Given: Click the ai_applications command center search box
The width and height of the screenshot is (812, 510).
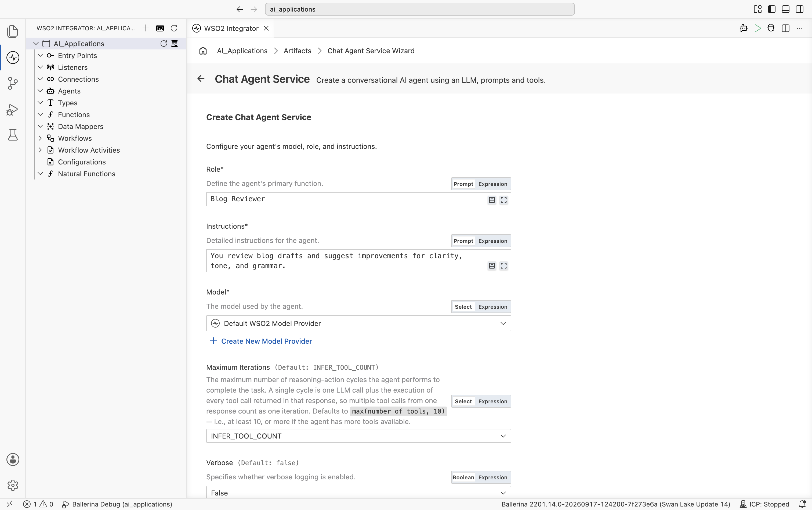Looking at the screenshot, I should point(420,9).
